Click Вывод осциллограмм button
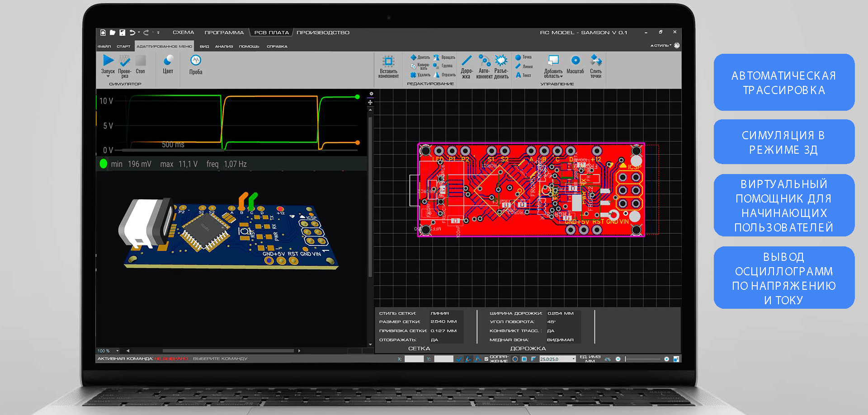The image size is (868, 415). [784, 278]
